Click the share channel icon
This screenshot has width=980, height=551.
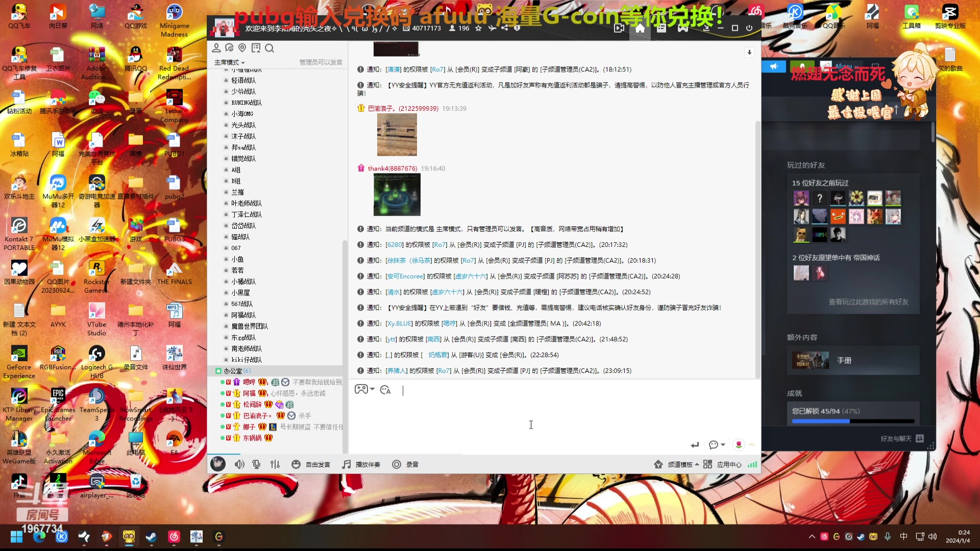click(x=504, y=28)
